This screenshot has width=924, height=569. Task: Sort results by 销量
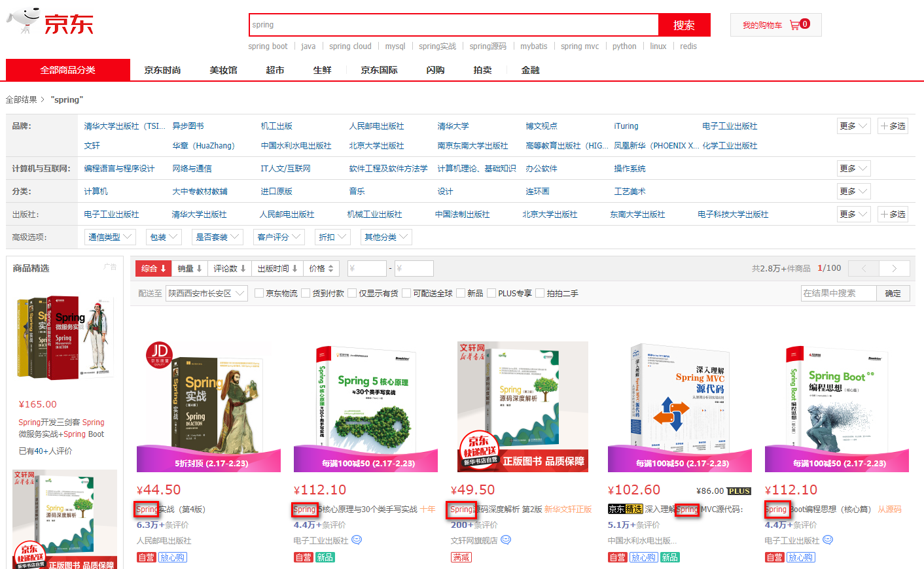point(190,268)
